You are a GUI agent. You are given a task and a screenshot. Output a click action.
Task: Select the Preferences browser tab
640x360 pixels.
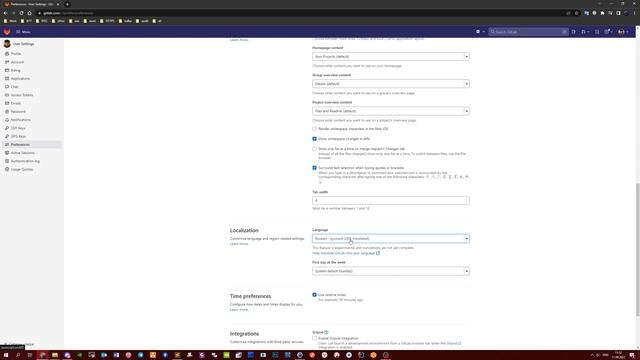[x=32, y=4]
